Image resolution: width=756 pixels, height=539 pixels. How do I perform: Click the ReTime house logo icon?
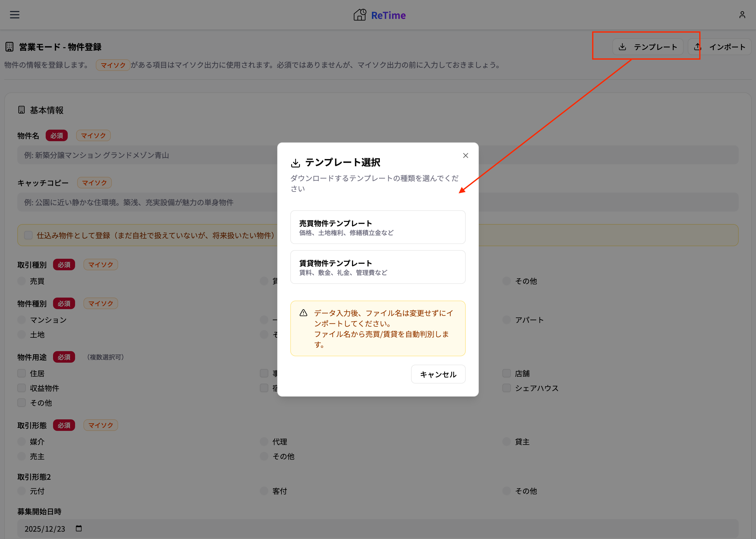[x=360, y=15]
